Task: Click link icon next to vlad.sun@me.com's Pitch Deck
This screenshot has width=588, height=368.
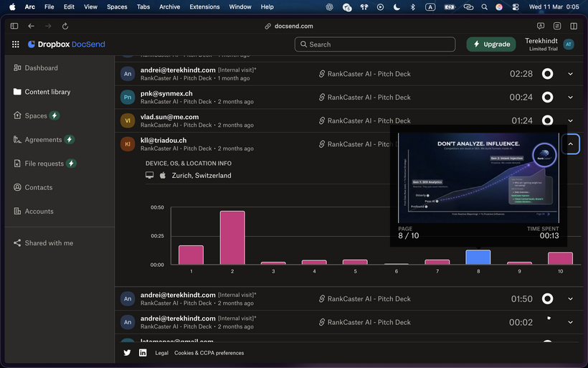Action: pos(322,121)
